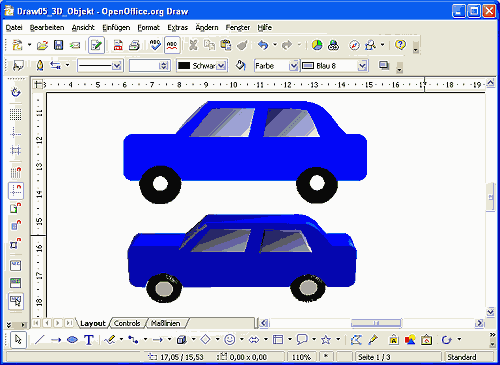500x365 pixels.
Task: Click the Undo arrow icon
Action: 263,45
